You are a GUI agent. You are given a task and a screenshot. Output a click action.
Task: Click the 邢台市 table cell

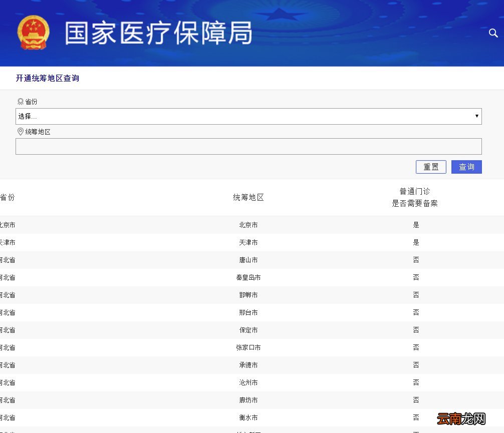click(x=248, y=312)
